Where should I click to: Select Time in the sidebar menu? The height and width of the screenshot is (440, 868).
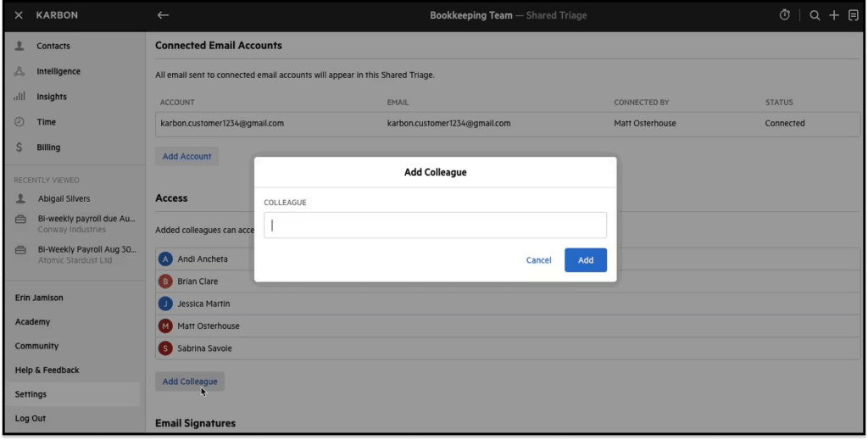click(46, 122)
